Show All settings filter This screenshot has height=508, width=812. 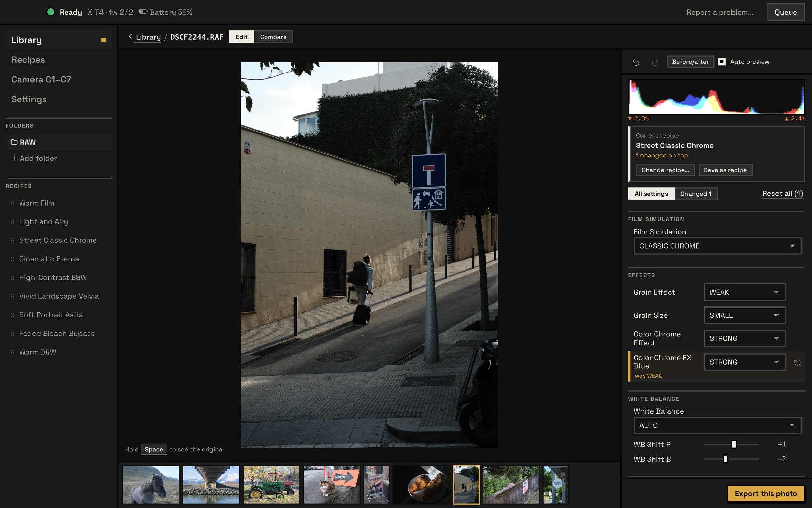pyautogui.click(x=651, y=194)
